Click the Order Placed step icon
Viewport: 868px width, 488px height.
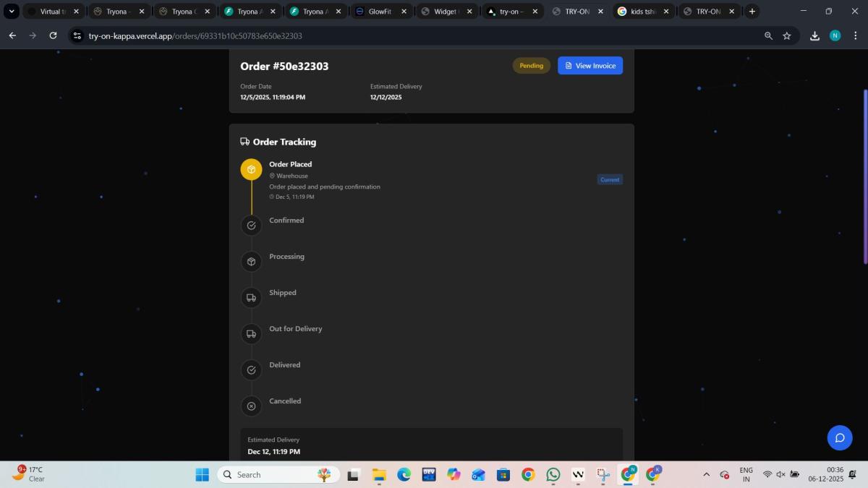[251, 169]
